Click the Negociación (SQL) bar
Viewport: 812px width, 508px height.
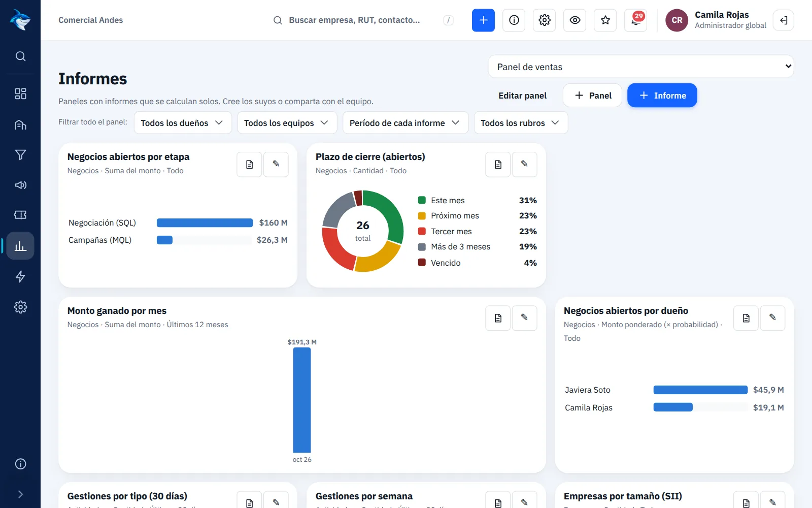(x=205, y=223)
